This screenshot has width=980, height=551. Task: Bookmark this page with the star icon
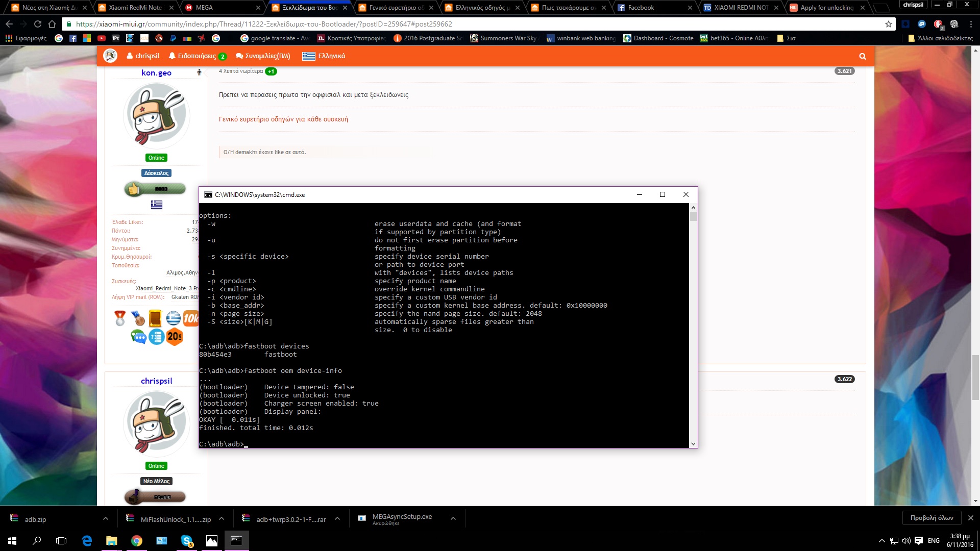tap(888, 24)
